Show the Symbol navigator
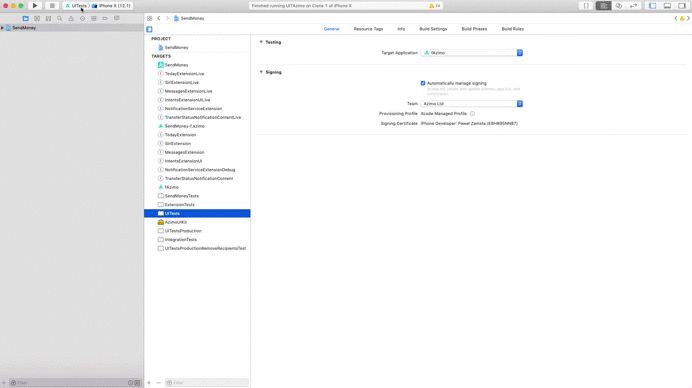 [49, 19]
